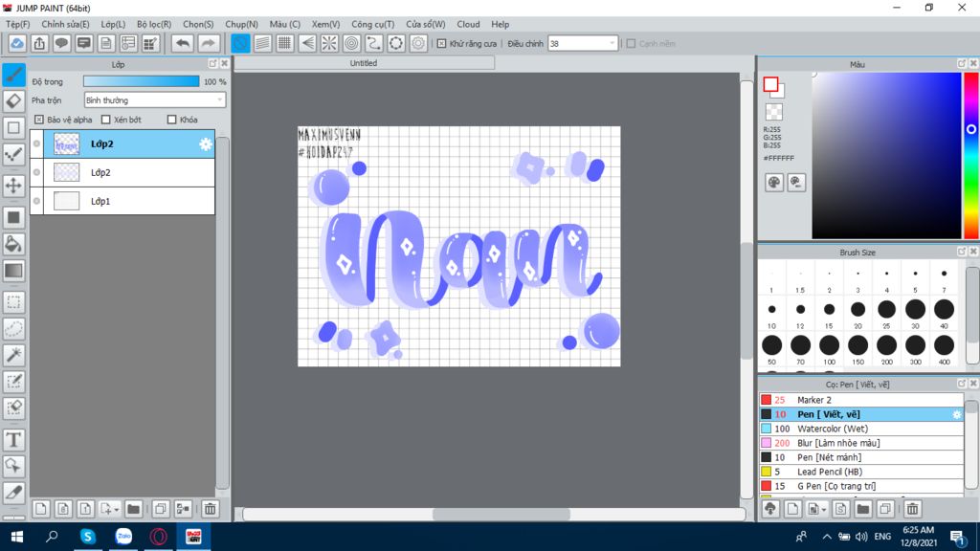Add new folder in the layer panel

pos(133,509)
